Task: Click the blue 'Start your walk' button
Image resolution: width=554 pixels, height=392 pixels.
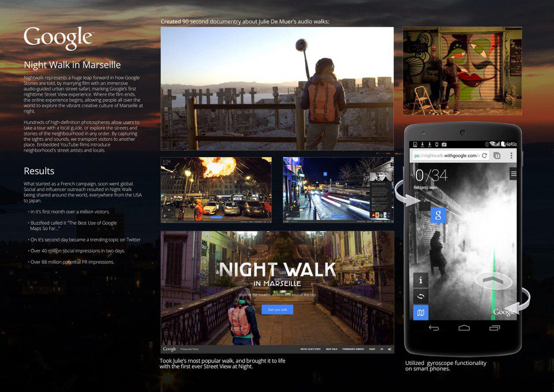Action: point(277,309)
